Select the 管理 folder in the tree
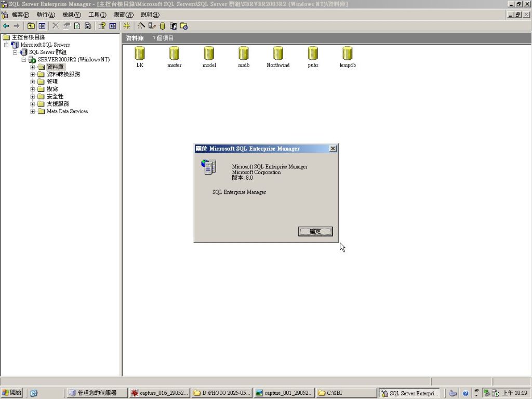The width and height of the screenshot is (532, 399). 52,82
